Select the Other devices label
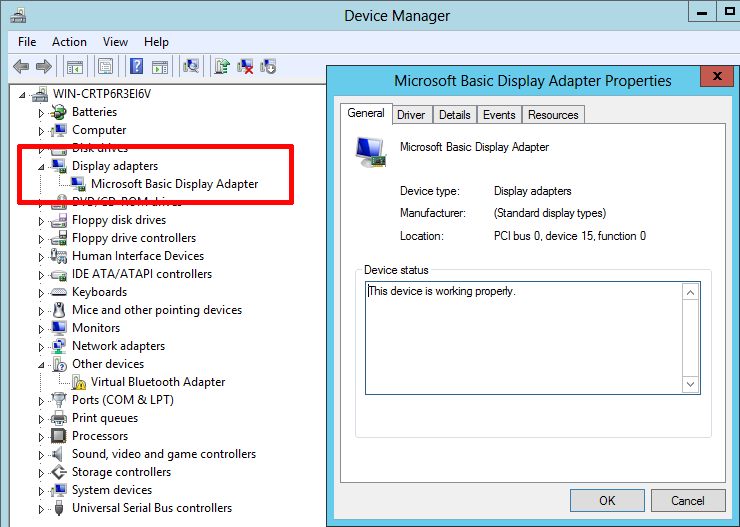 108,364
